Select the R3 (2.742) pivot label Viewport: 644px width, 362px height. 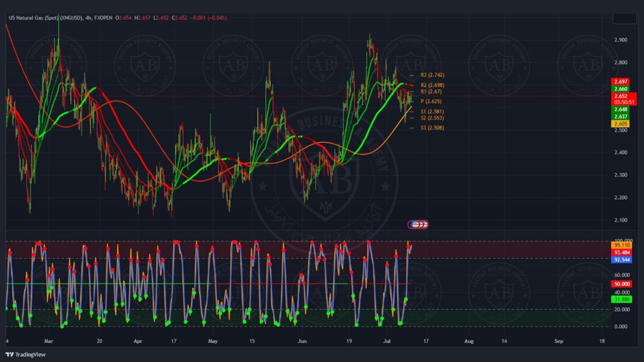[x=432, y=75]
